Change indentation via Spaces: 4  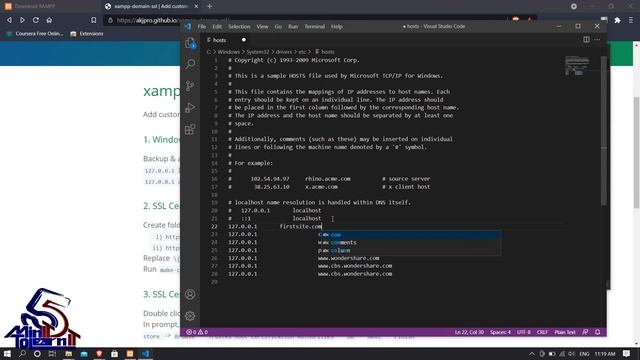[x=500, y=332]
